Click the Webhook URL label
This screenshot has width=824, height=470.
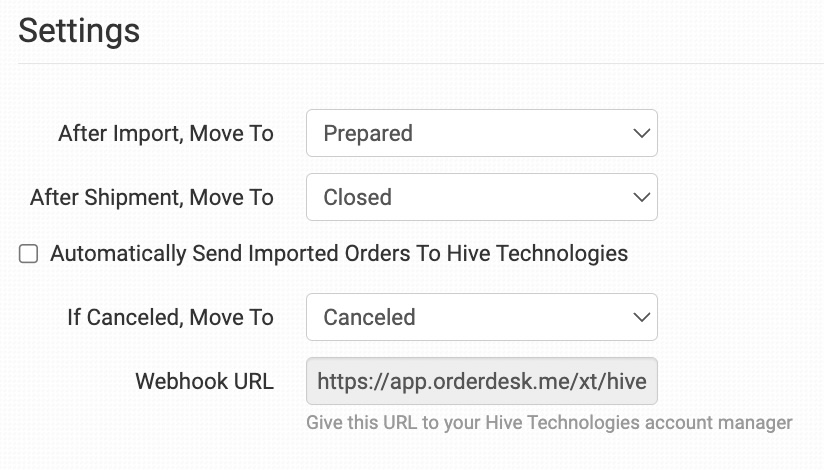point(204,381)
